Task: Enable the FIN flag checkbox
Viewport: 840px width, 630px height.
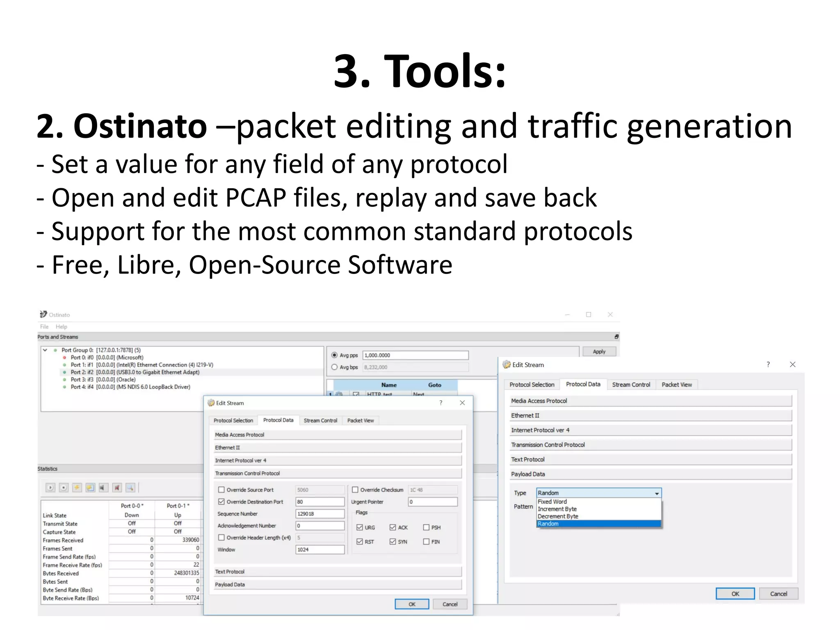Action: (426, 542)
